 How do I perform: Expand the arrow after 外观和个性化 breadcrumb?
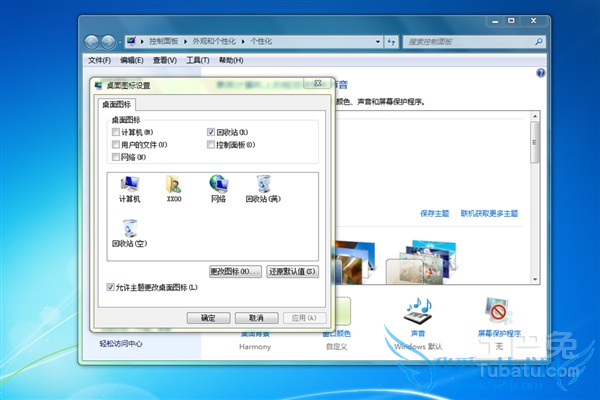(243, 41)
